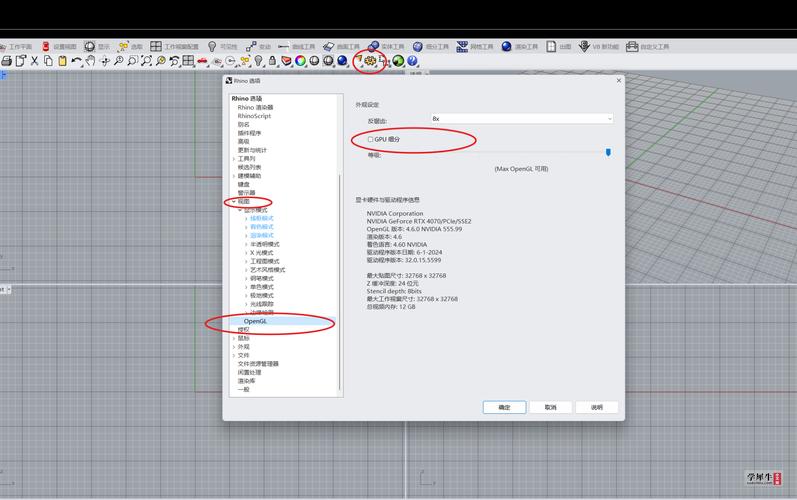
Task: Click the 取消 cancel button
Action: 550,408
